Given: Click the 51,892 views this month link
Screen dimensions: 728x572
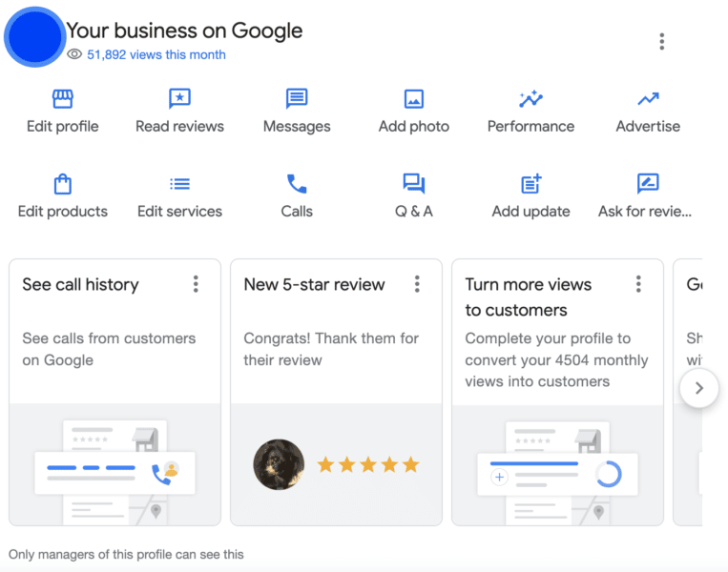Looking at the screenshot, I should (x=156, y=54).
